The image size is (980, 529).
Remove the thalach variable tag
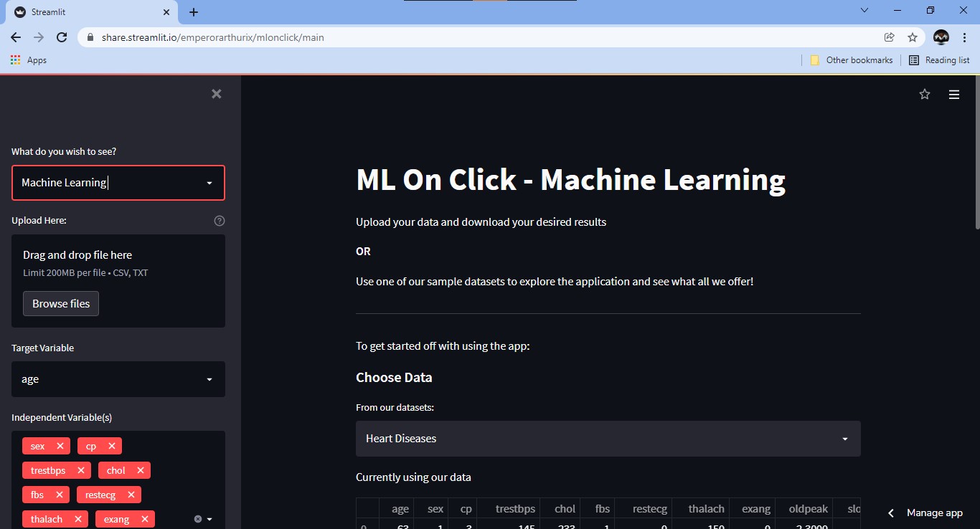point(78,519)
